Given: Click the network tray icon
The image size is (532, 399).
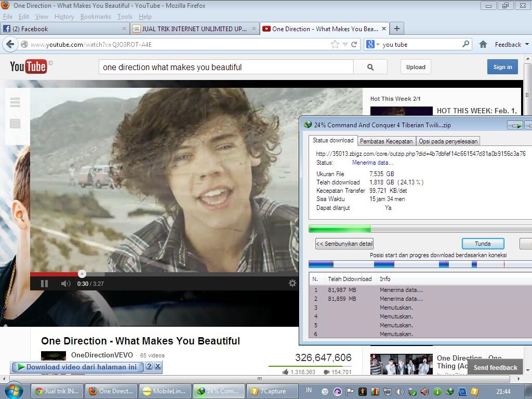Looking at the screenshot, I should click(387, 392).
